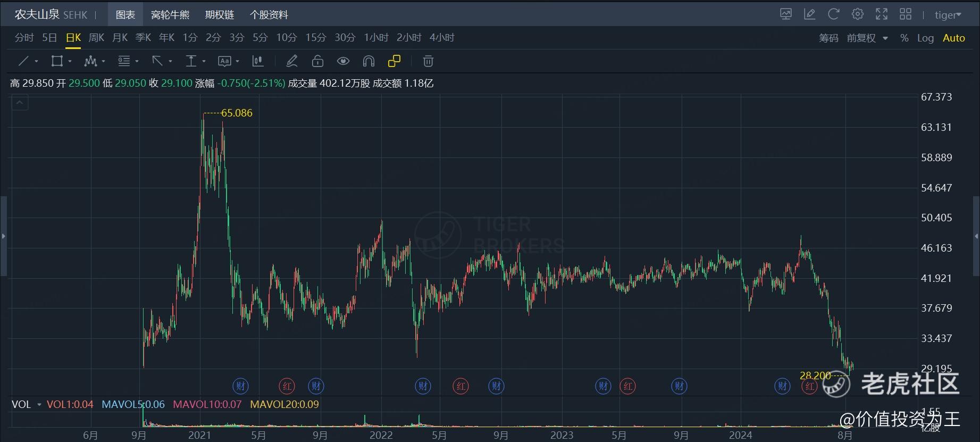Click the earliest 财 earnings marker
This screenshot has height=442, width=980.
[241, 386]
